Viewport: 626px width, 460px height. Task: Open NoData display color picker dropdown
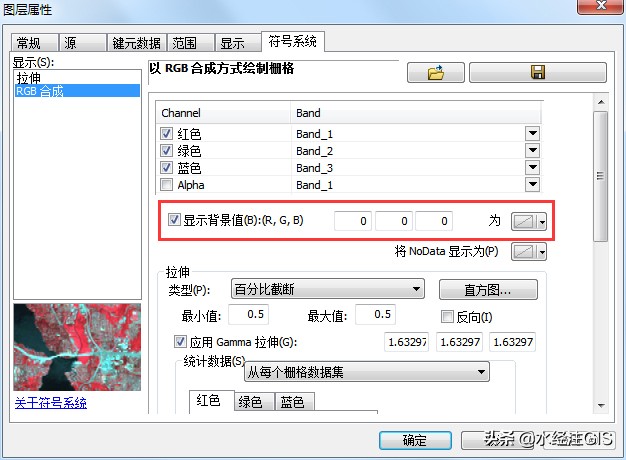[529, 252]
